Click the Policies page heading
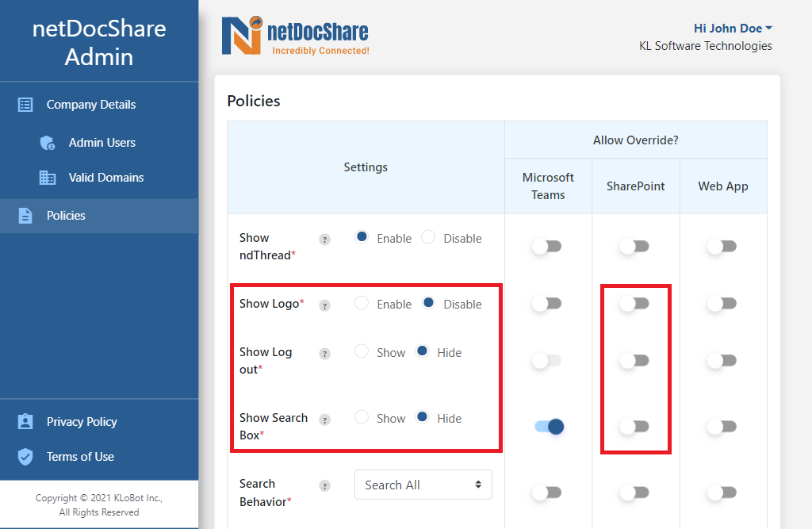 (254, 101)
